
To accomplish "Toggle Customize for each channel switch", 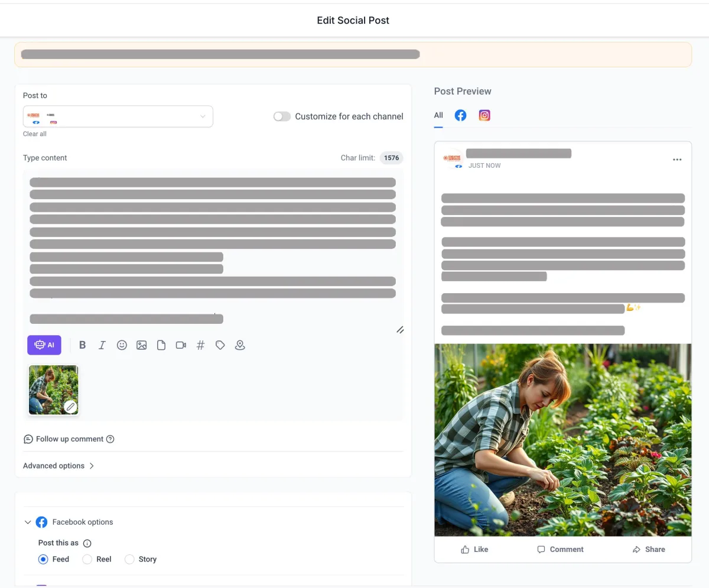I will coord(282,116).
